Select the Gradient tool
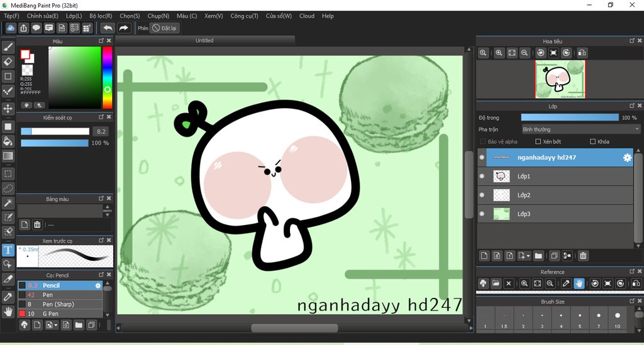The height and width of the screenshot is (345, 644). (x=8, y=156)
